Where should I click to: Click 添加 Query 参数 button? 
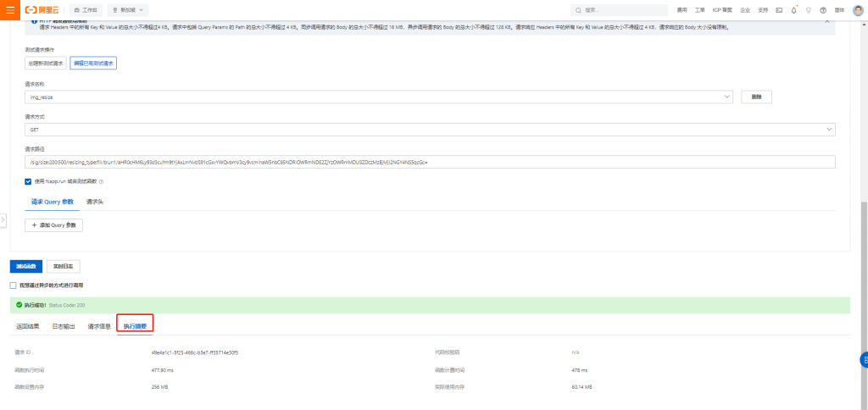[x=53, y=225]
